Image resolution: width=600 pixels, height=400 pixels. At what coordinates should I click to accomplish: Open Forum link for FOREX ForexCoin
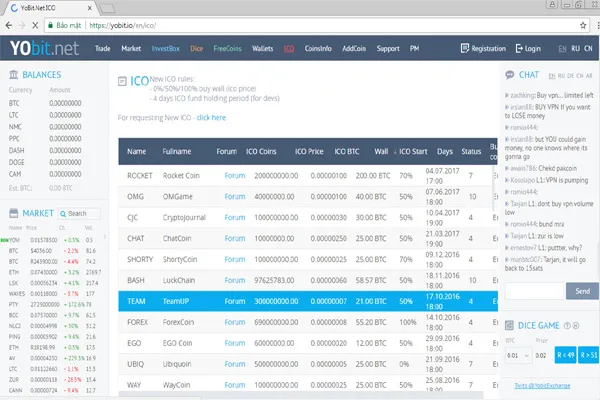pos(235,322)
